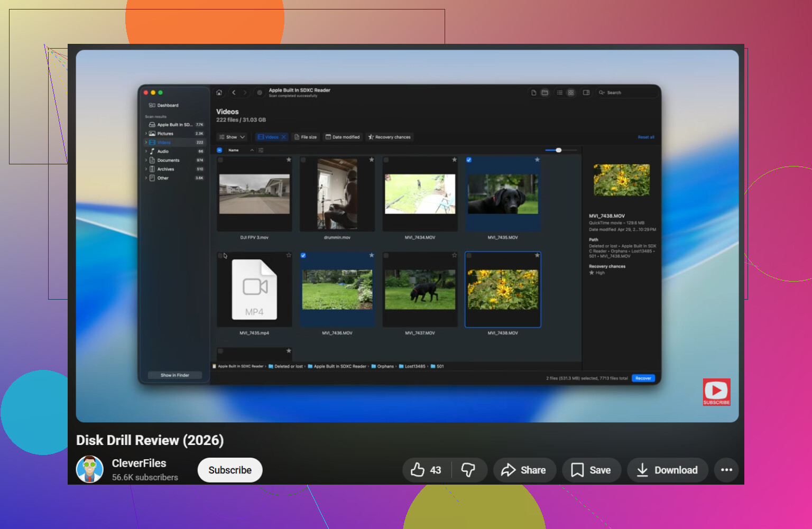812x529 pixels.
Task: Remove the Videos filter chip with X
Action: (283, 137)
